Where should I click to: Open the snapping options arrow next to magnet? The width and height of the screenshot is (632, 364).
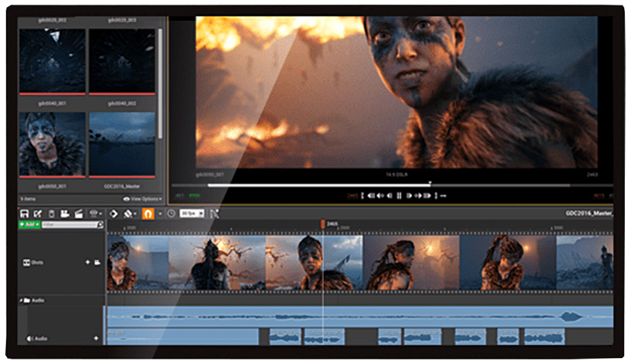point(160,214)
